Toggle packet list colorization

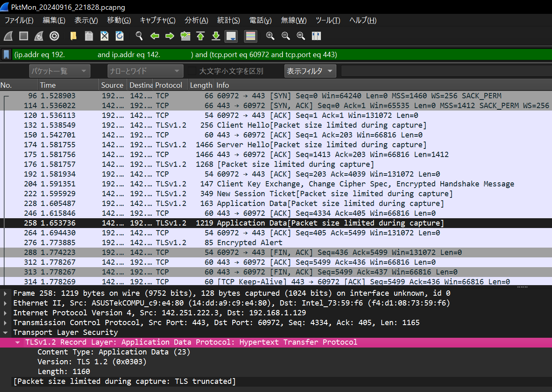(251, 36)
